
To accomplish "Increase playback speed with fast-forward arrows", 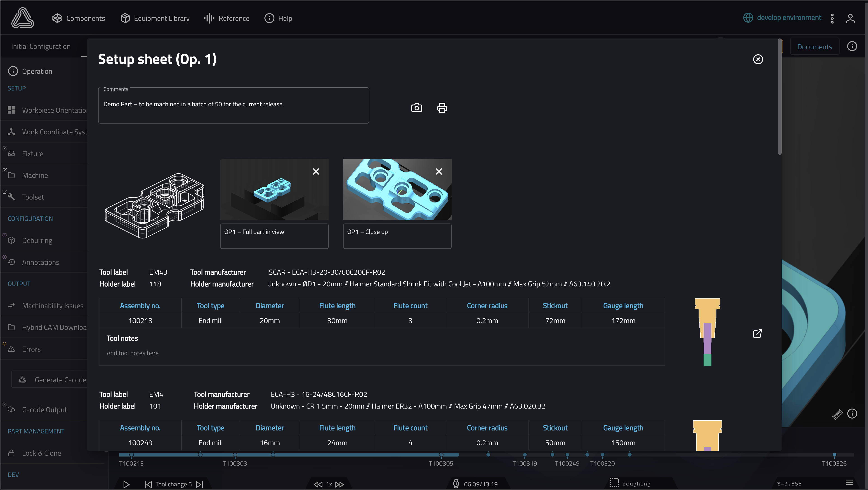I will pyautogui.click(x=339, y=484).
